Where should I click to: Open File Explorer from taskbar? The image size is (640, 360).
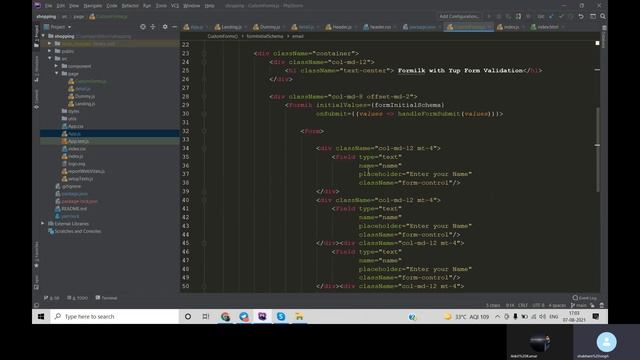299,316
